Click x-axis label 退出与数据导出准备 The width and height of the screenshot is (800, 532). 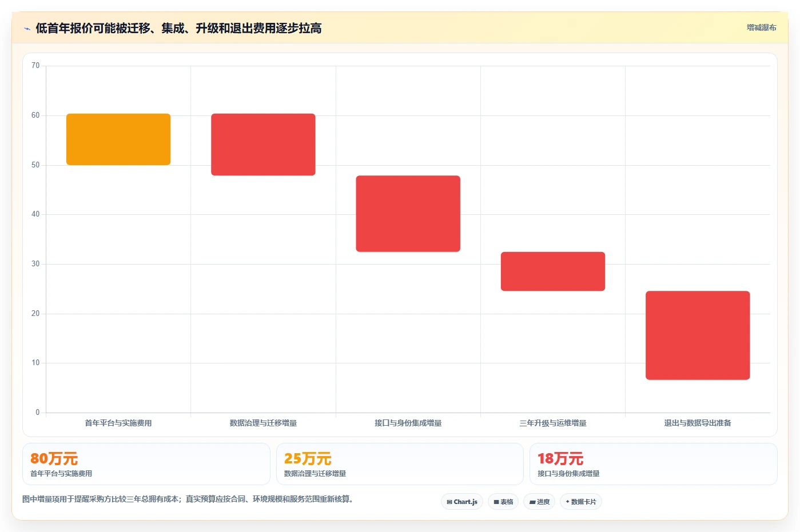point(698,423)
